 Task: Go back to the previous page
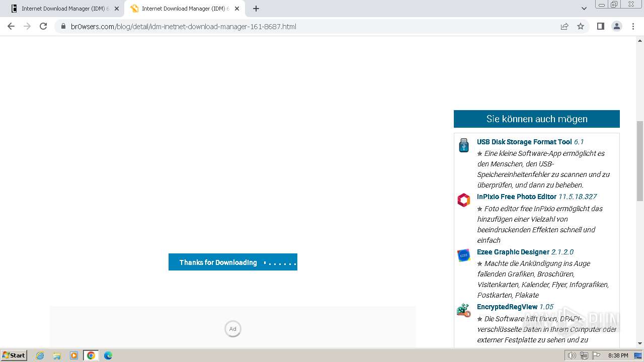coord(11,26)
